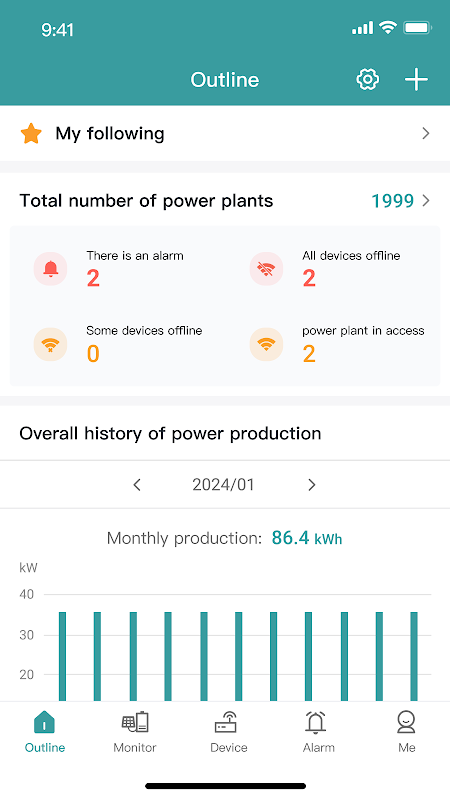Open settings via the gear icon
Image resolution: width=450 pixels, height=800 pixels.
point(367,80)
